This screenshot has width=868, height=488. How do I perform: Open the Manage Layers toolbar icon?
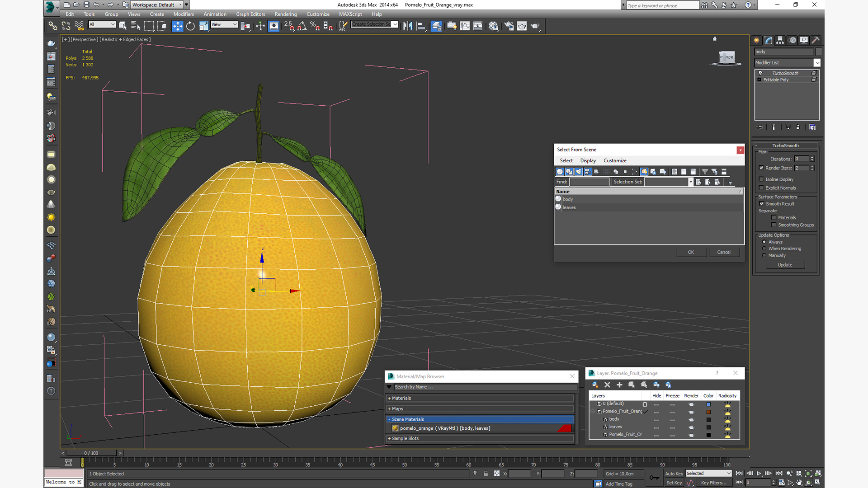tap(436, 26)
